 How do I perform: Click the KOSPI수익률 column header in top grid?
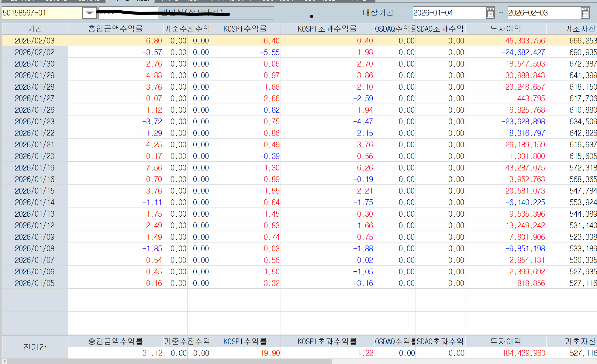coord(245,29)
